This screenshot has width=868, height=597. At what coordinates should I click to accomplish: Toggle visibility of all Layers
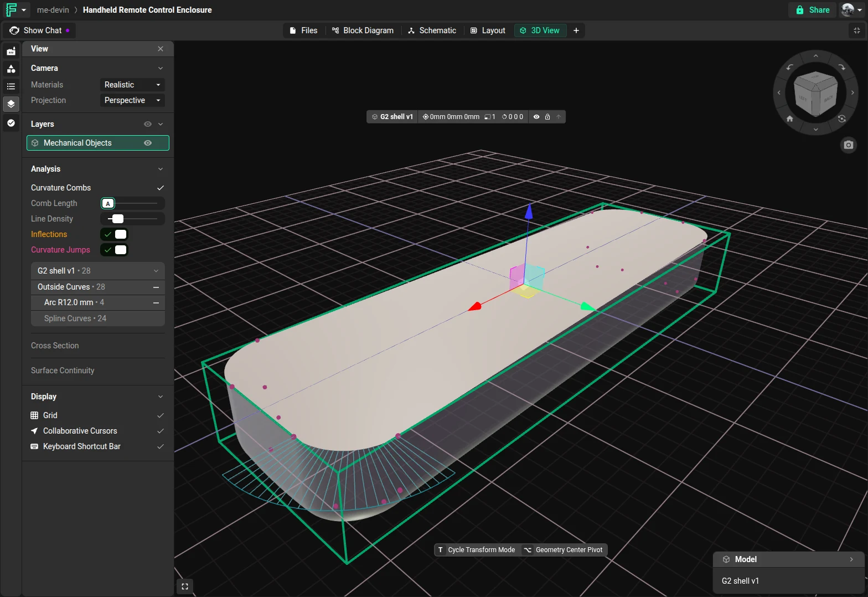pos(148,124)
